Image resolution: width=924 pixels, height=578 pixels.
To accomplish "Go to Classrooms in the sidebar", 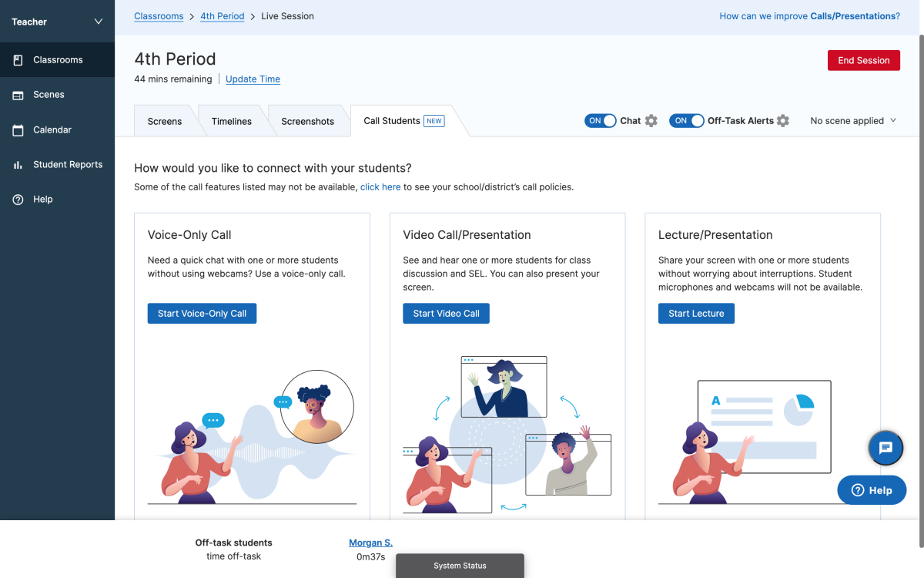I will tap(57, 60).
